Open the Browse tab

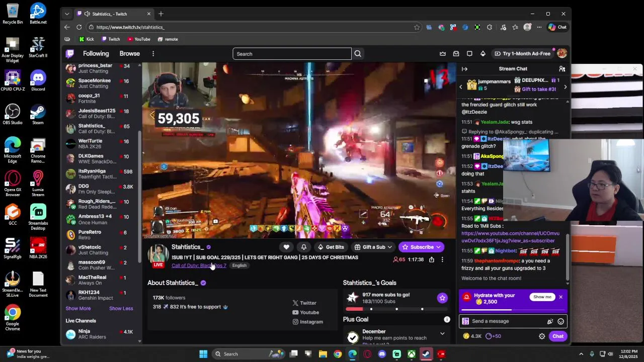point(130,53)
